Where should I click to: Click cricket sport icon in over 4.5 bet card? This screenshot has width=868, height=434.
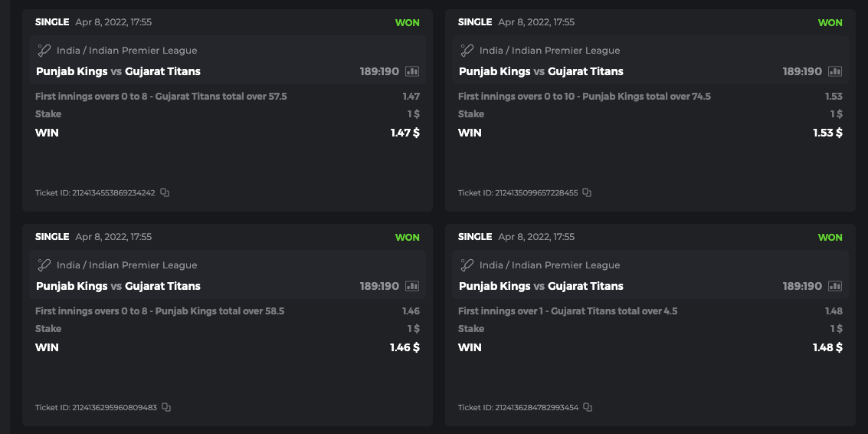coord(467,265)
